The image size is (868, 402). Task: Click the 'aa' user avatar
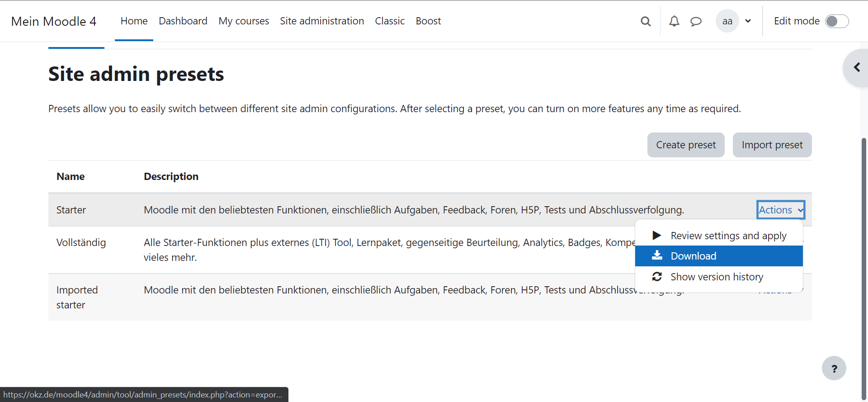coord(727,21)
